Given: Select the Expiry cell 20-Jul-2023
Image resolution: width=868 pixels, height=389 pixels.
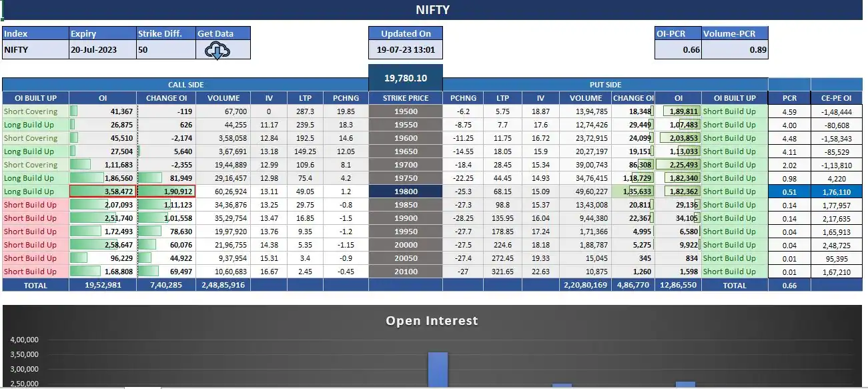Looking at the screenshot, I should coord(103,50).
